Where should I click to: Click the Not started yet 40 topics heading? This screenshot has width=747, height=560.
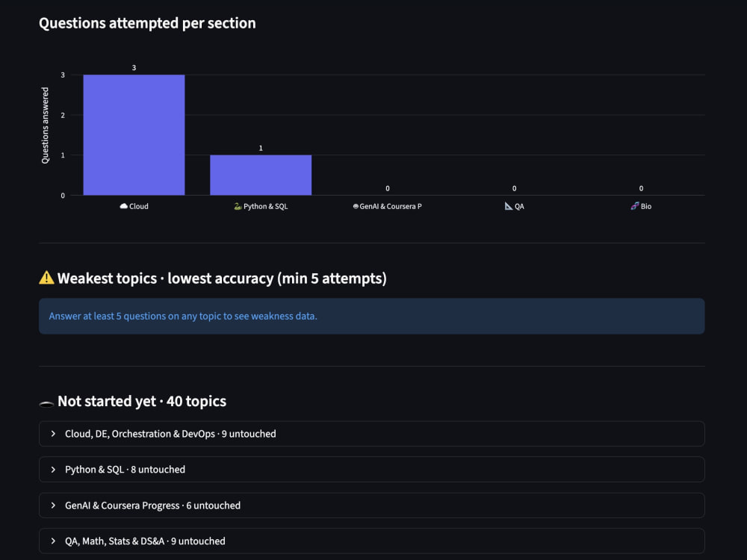click(142, 402)
